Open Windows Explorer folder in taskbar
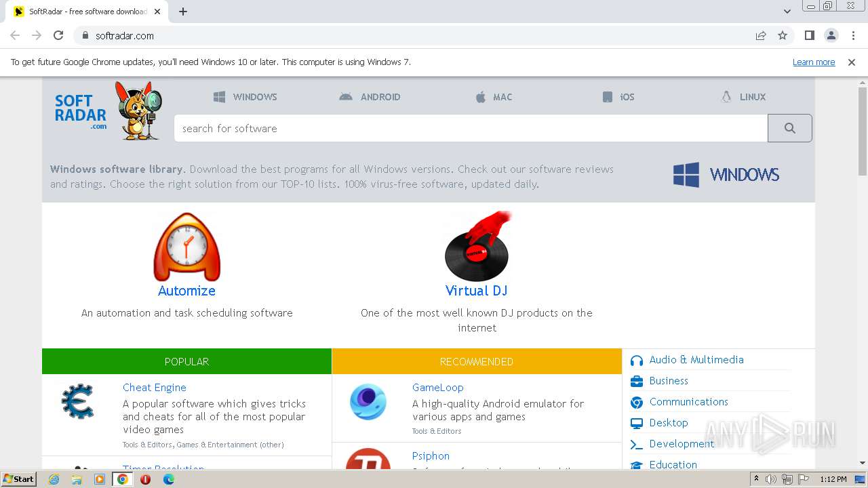The height and width of the screenshot is (488, 868). tap(77, 479)
